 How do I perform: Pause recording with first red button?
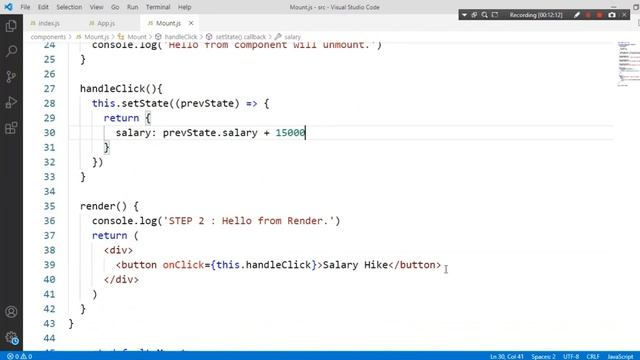point(588,15)
